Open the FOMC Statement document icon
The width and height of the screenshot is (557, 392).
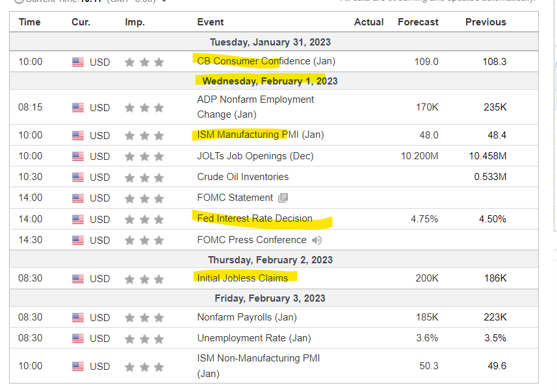283,198
